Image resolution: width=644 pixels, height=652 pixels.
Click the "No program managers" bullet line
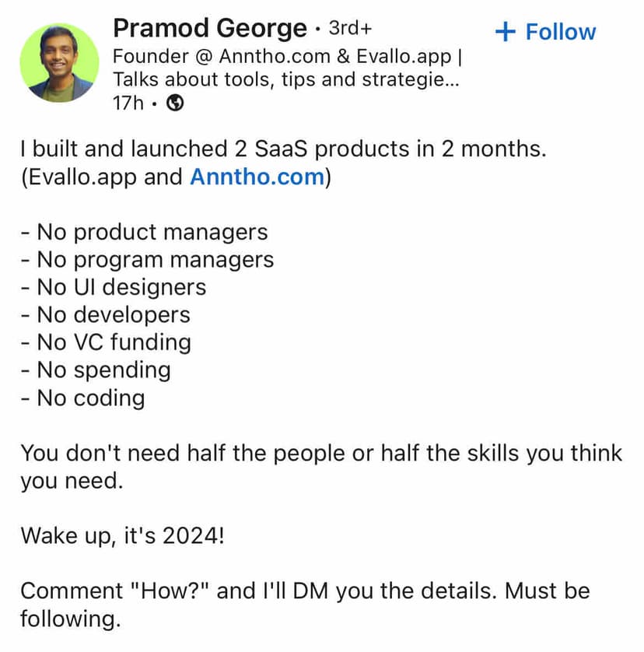point(147,259)
